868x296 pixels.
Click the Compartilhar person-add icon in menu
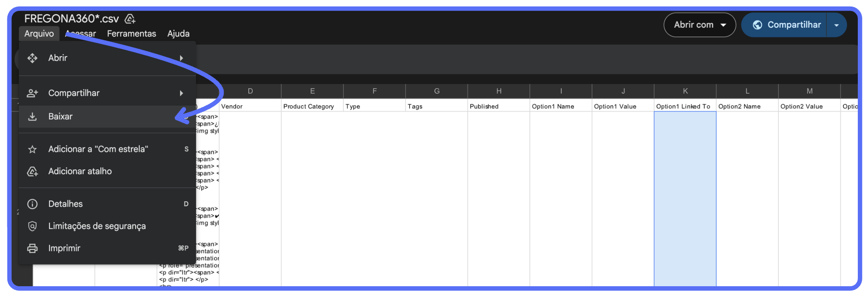point(33,93)
